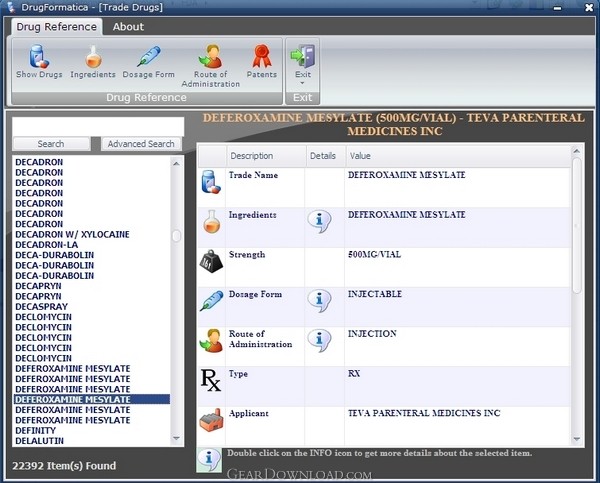Expand the Exit button dropdown arrow
The height and width of the screenshot is (483, 600).
click(x=302, y=83)
